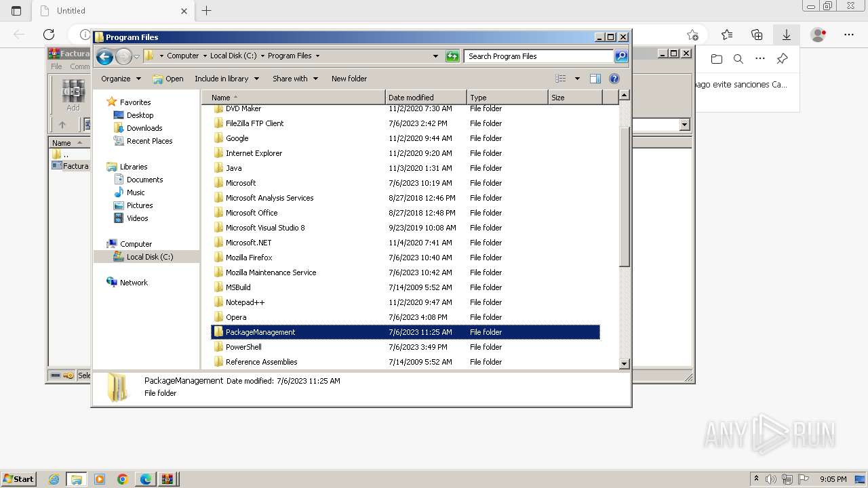Pin the Edge downloads panel
Image resolution: width=868 pixels, height=488 pixels.
pyautogui.click(x=782, y=59)
